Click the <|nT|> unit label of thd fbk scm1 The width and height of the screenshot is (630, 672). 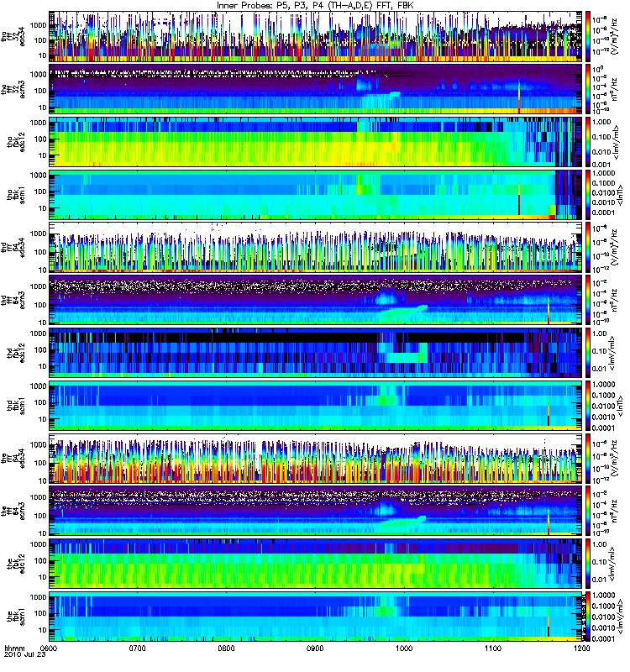(x=618, y=406)
